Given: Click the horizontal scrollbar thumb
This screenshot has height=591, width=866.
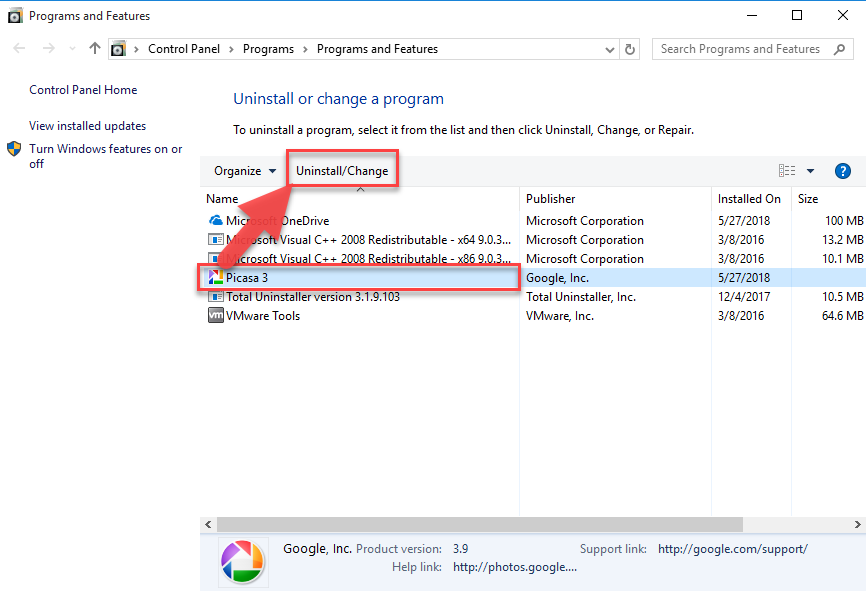Looking at the screenshot, I should click(x=480, y=524).
